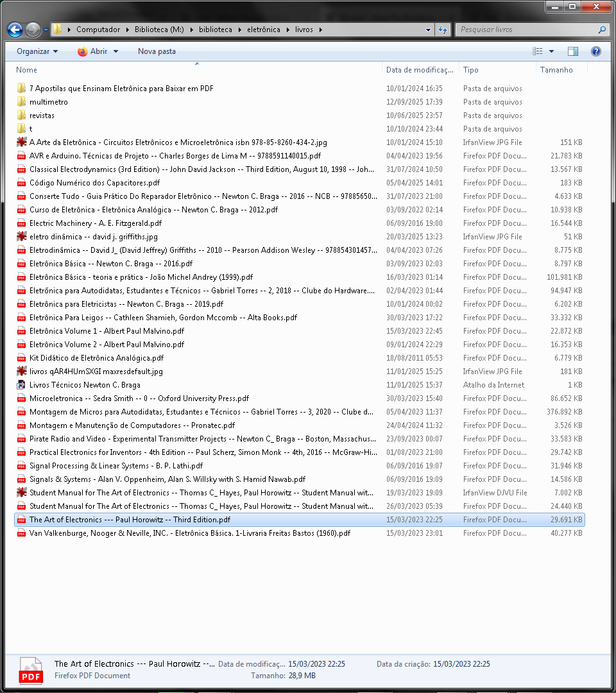Click PDF icon of The Art of Electronics
The image size is (616, 693).
tap(21, 520)
